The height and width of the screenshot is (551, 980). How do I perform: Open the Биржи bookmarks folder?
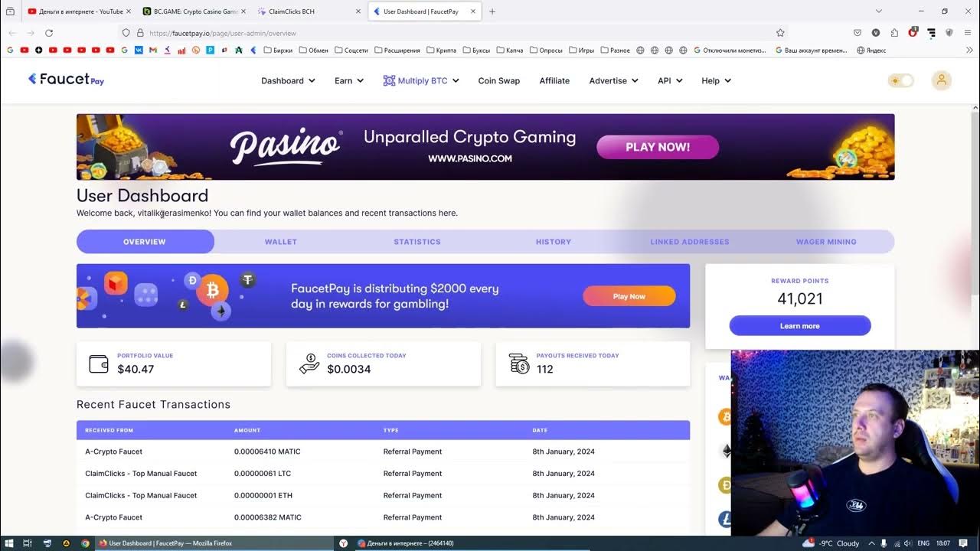coord(277,51)
